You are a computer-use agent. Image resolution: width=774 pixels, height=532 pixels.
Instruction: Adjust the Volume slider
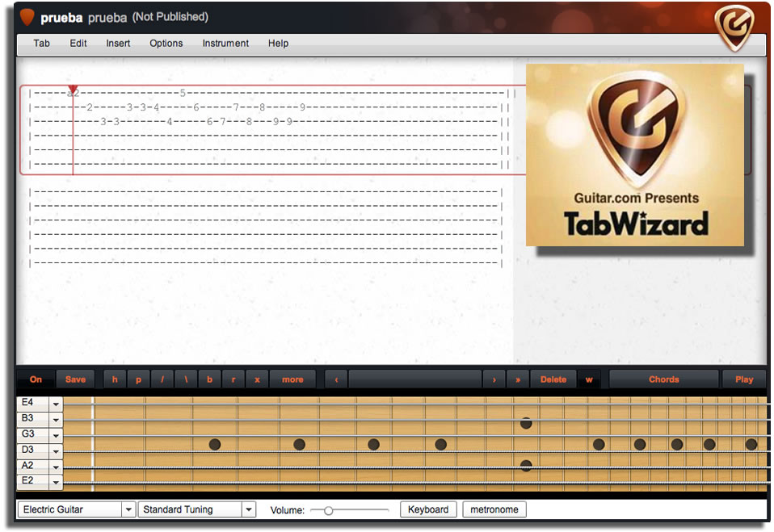(x=328, y=510)
